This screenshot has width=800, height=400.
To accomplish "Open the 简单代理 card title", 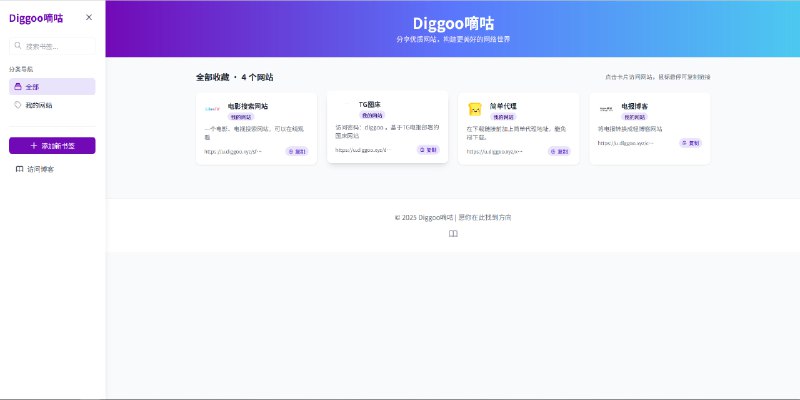I will 503,106.
